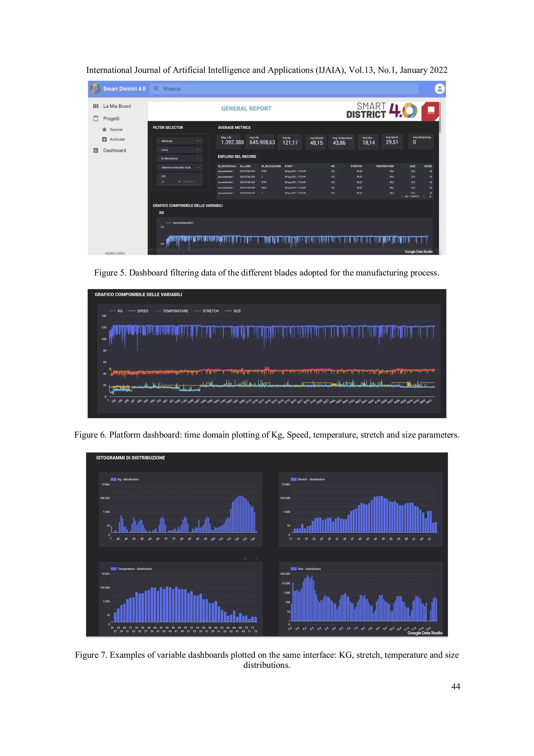Open Progetti menu item
Image resolution: width=534 pixels, height=756 pixels.
[x=111, y=118]
